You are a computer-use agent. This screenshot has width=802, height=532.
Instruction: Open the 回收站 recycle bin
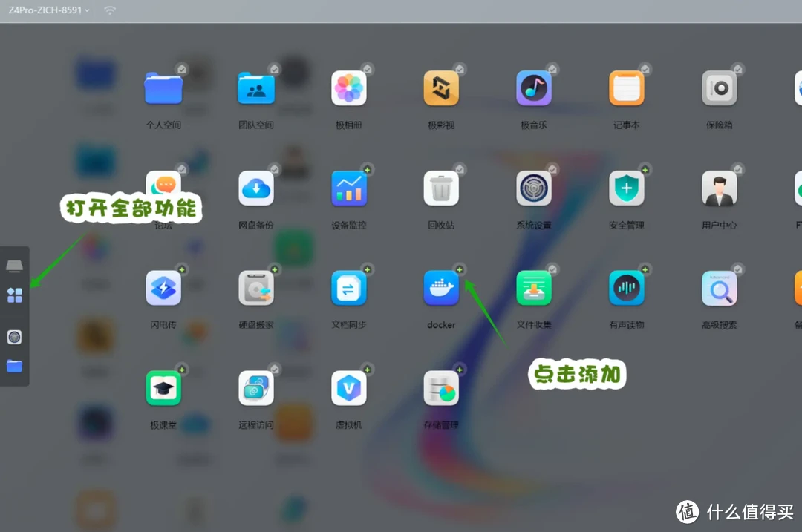click(441, 188)
